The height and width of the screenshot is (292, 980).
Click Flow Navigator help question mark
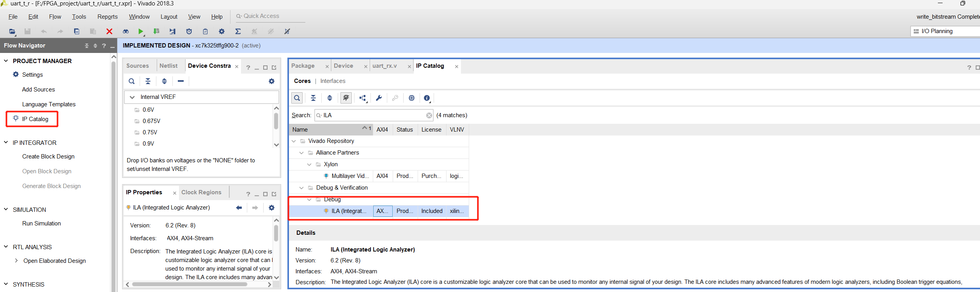104,46
